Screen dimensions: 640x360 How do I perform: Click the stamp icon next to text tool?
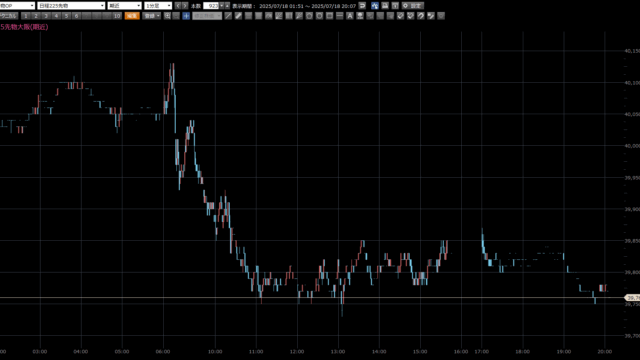(x=360, y=16)
